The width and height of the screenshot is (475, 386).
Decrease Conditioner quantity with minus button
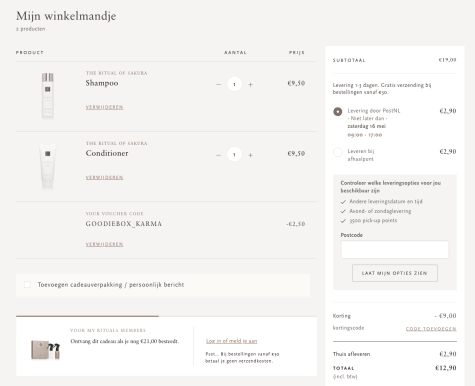pos(218,155)
